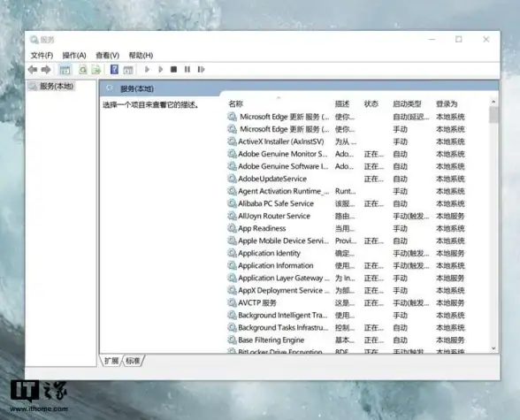Open the 操作(A) menu

[x=74, y=56]
